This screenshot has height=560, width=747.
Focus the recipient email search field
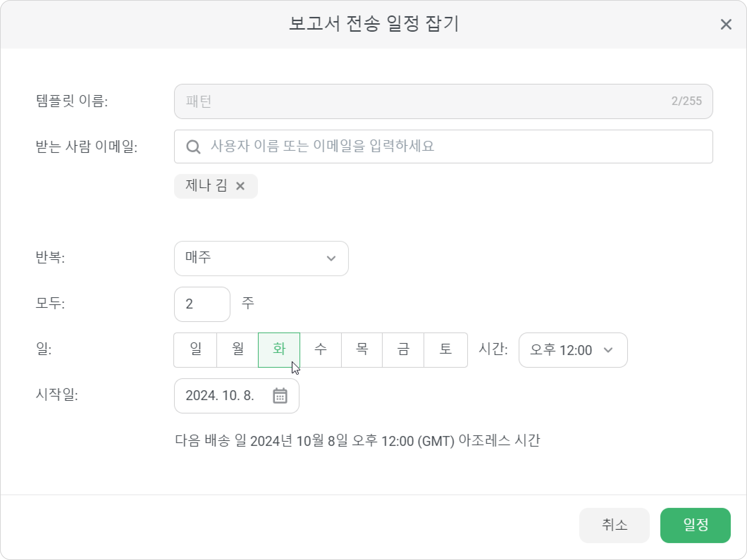tap(443, 147)
